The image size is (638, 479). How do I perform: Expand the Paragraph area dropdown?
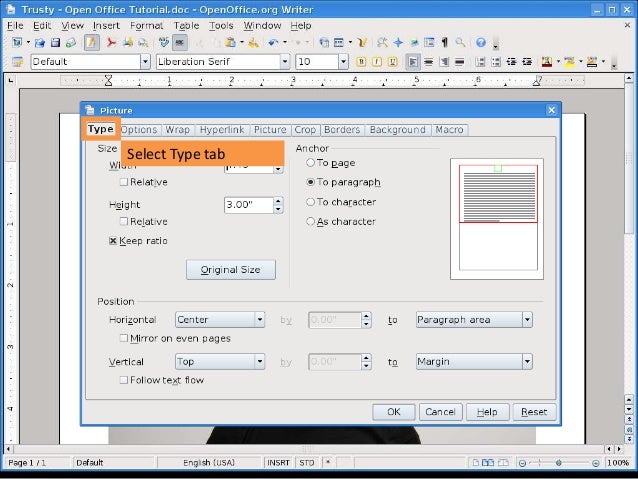pyautogui.click(x=526, y=320)
